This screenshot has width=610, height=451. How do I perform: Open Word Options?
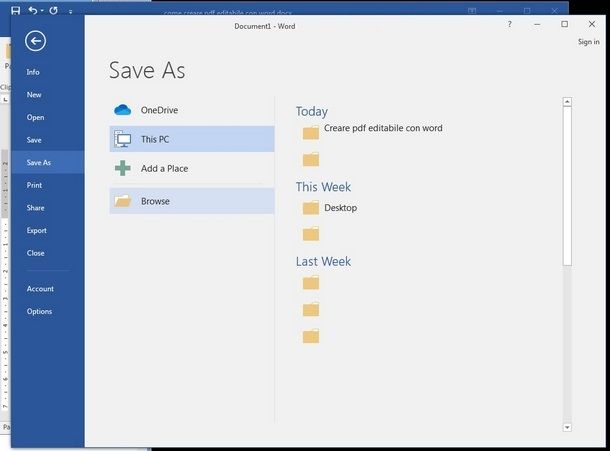click(39, 311)
